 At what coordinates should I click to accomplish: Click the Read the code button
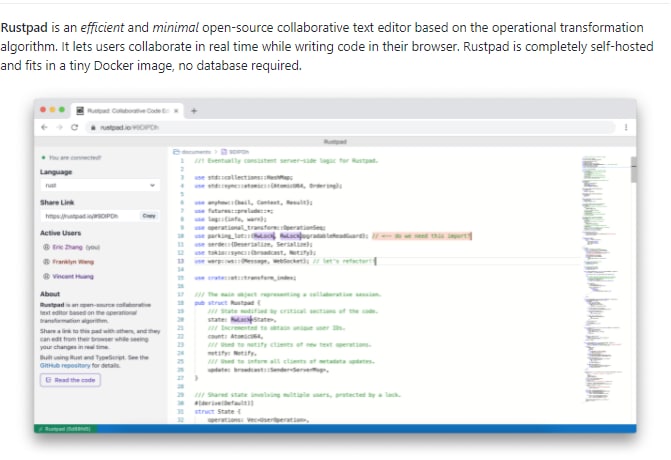71,380
